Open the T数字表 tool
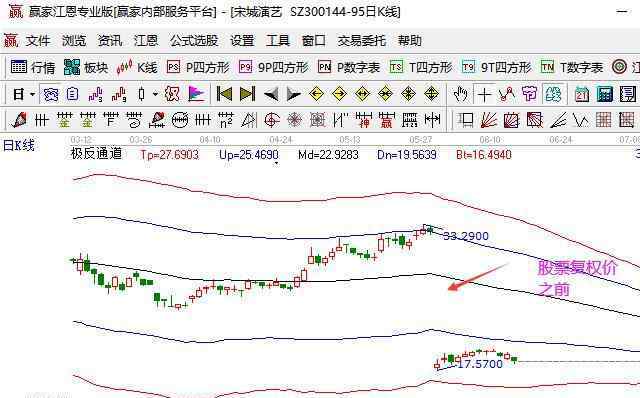The height and width of the screenshot is (398, 640). point(572,67)
